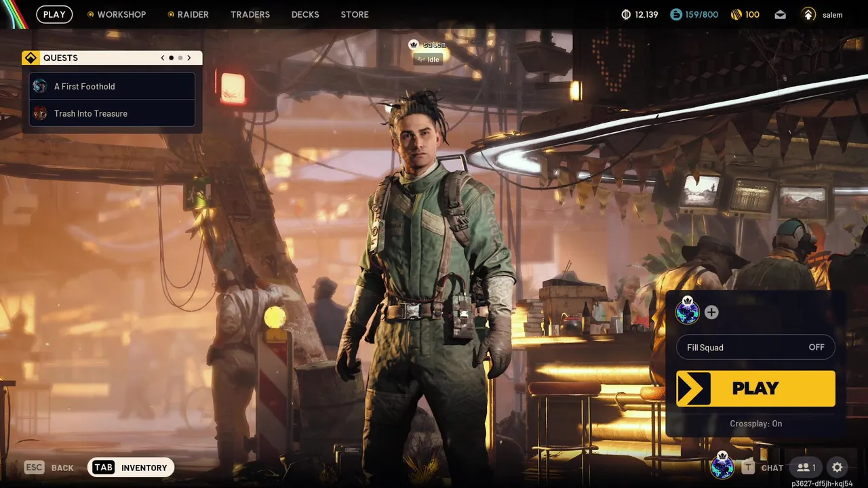Open the Play tab in top navigation
Image resolution: width=868 pixels, height=488 pixels.
(x=54, y=14)
